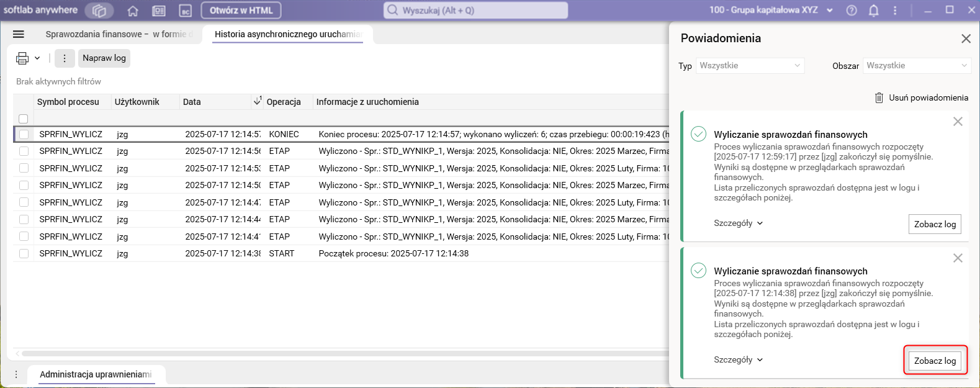Toggle the select-all checkbox in header

tap(24, 119)
